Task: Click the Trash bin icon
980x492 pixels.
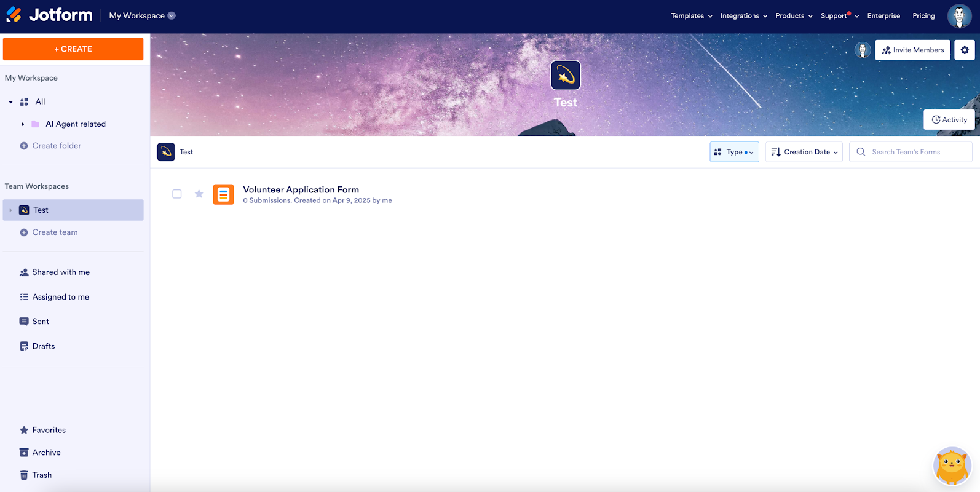Action: pos(24,475)
